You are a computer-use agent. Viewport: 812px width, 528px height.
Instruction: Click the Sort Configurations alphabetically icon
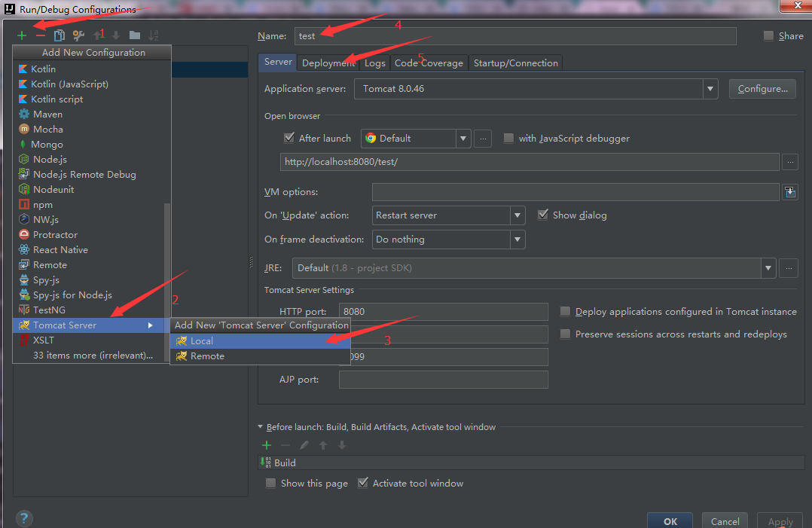154,35
